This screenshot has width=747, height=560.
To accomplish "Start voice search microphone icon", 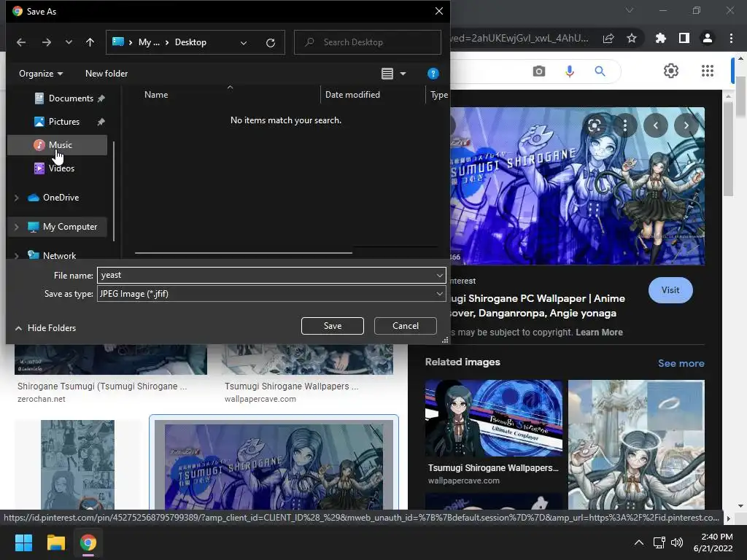I will tap(569, 71).
